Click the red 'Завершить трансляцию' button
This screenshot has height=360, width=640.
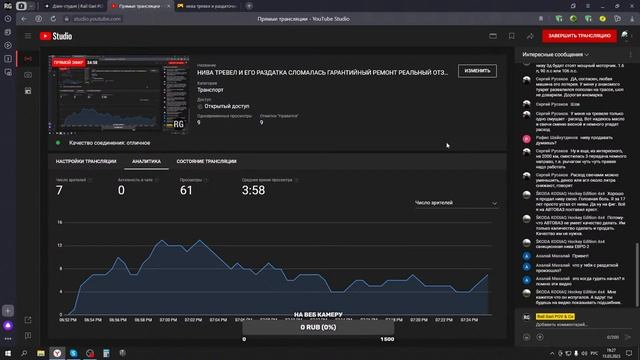coord(579,36)
